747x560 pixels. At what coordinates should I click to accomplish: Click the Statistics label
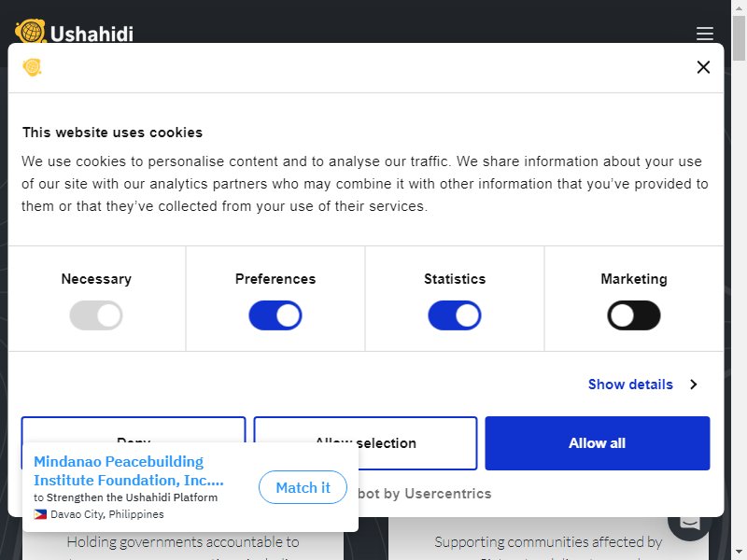click(x=455, y=279)
